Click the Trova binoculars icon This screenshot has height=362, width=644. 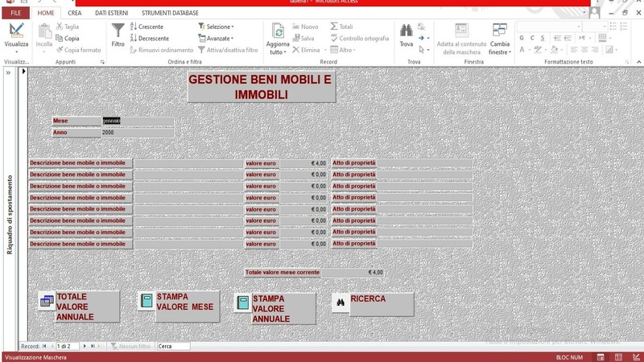click(407, 31)
